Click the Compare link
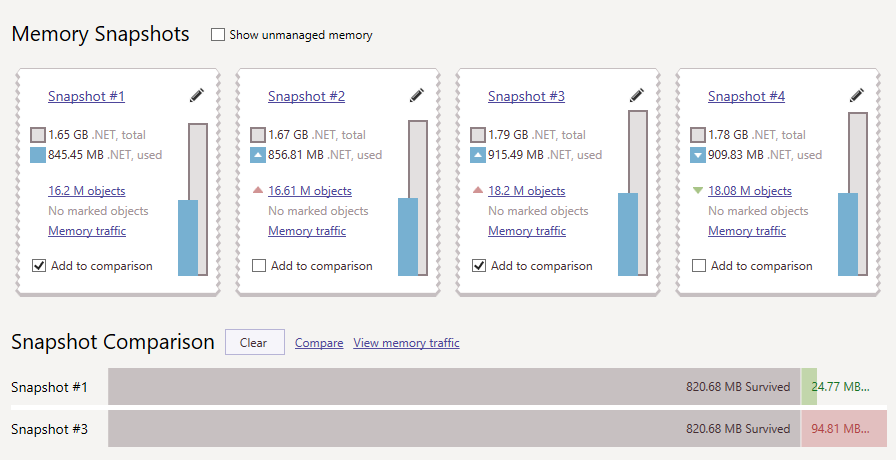 coord(319,343)
